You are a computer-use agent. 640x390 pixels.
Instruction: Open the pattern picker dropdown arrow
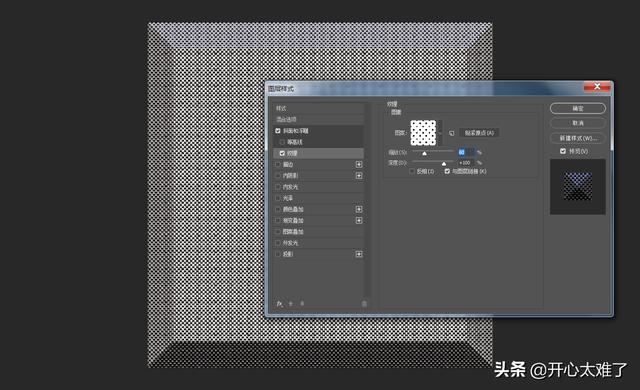tap(440, 133)
